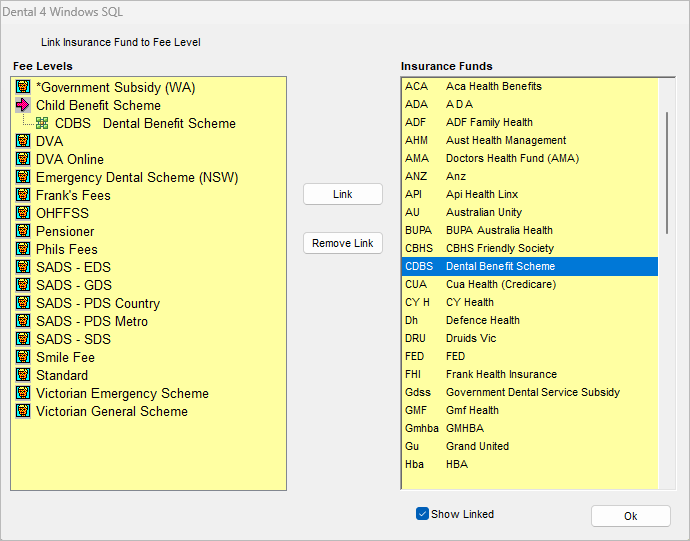Select CBHS Friendly Society fund
Image resolution: width=690 pixels, height=541 pixels.
(x=530, y=248)
